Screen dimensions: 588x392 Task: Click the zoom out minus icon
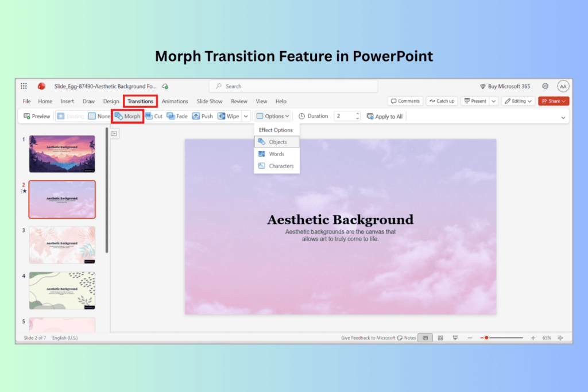pyautogui.click(x=470, y=337)
